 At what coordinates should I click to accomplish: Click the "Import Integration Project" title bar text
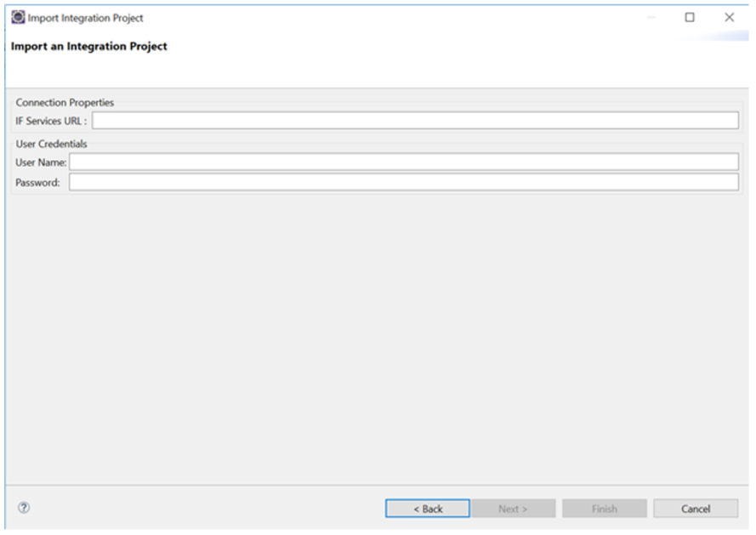click(x=85, y=18)
